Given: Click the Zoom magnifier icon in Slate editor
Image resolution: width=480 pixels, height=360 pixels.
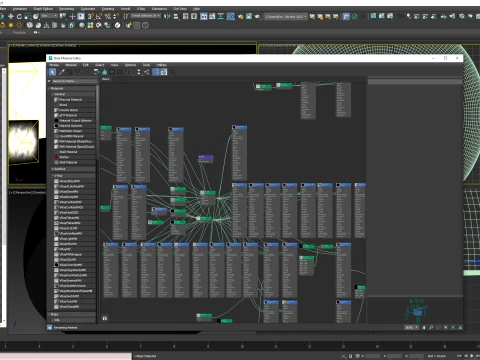Looking at the screenshot, I should point(431,328).
